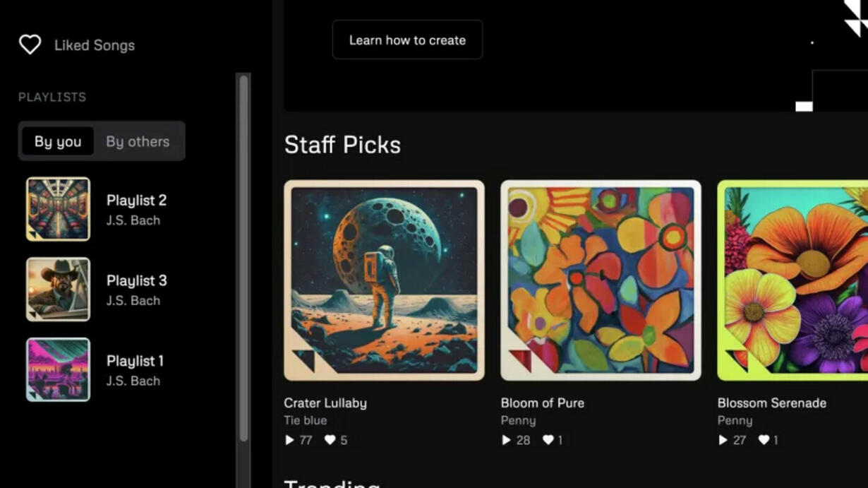Image resolution: width=868 pixels, height=488 pixels.
Task: Click the Liked Songs heart icon
Action: [x=30, y=45]
